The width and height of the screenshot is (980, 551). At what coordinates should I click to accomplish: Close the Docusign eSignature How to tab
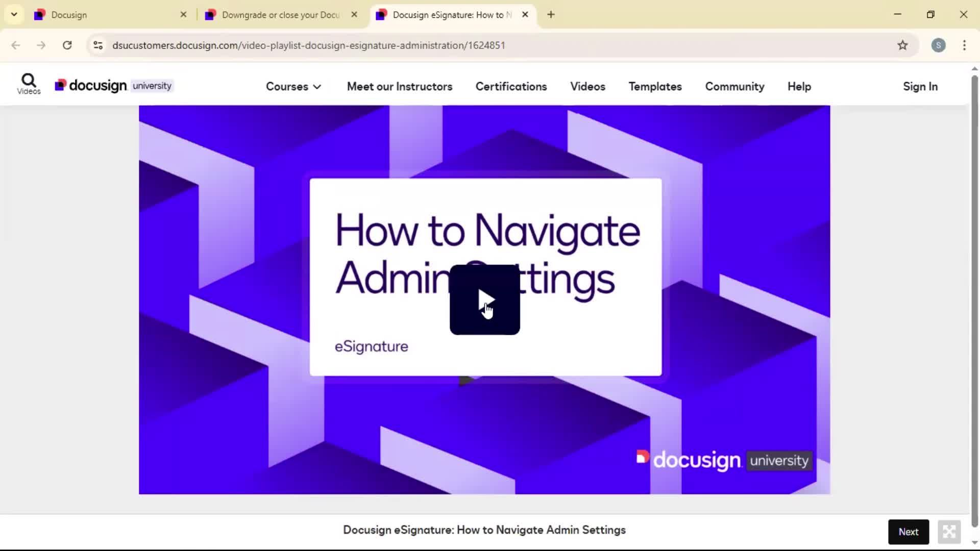pyautogui.click(x=525, y=15)
